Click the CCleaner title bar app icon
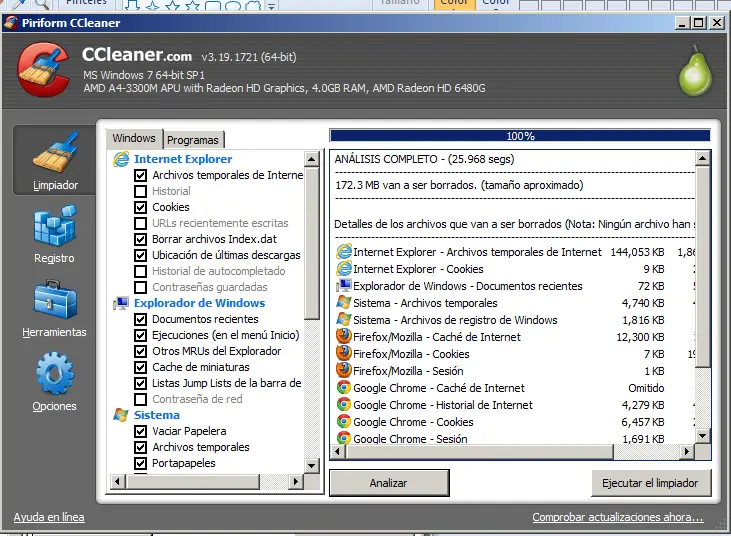Image resolution: width=731 pixels, height=536 pixels. 11,23
